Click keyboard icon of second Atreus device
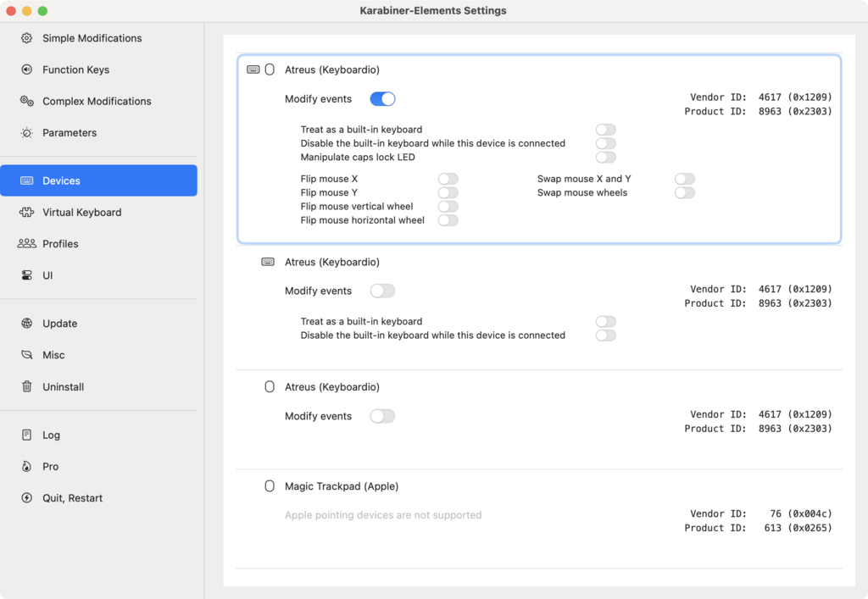Image resolution: width=868 pixels, height=599 pixels. (268, 262)
